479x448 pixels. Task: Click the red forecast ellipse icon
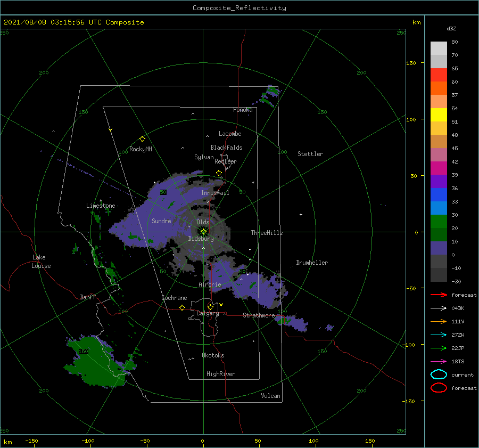click(x=439, y=388)
